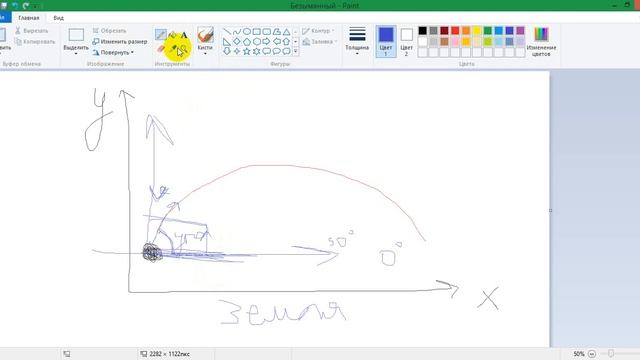Viewport: 640px width, 360px height.
Task: Pick the red color swatch
Action: point(455,31)
